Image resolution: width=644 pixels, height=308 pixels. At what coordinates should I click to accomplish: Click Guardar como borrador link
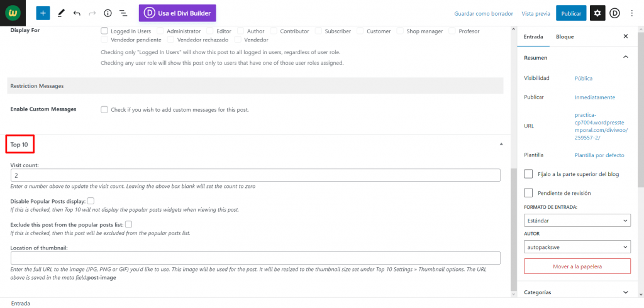pos(484,14)
